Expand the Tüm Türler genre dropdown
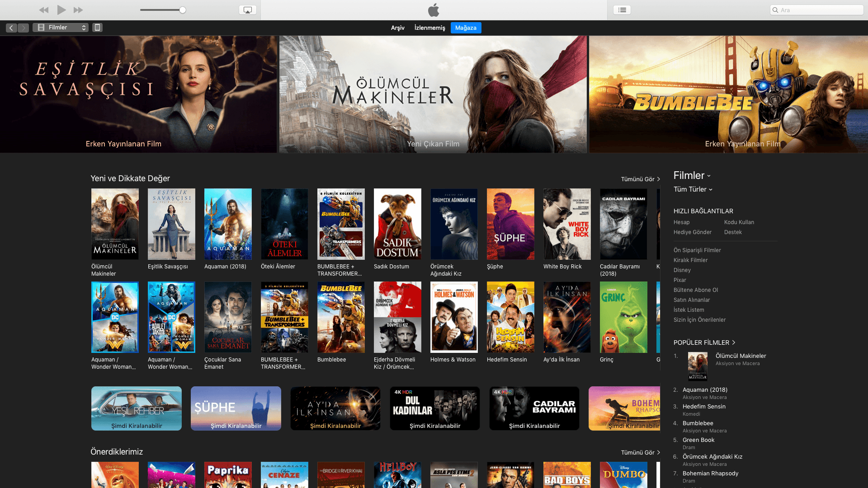 coord(693,189)
